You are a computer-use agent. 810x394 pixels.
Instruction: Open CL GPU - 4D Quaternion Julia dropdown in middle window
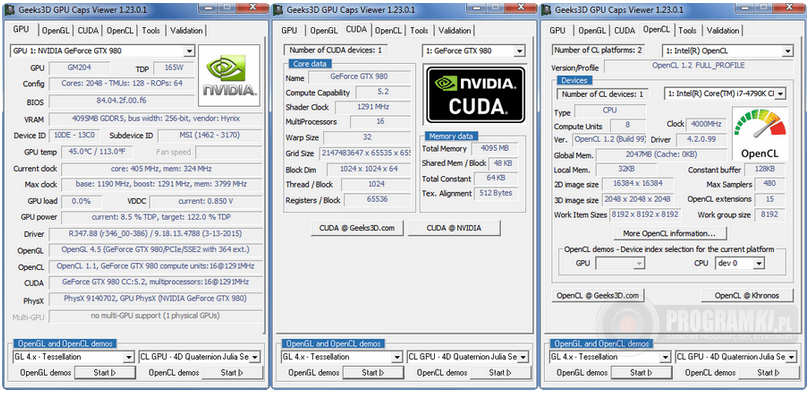(468, 357)
